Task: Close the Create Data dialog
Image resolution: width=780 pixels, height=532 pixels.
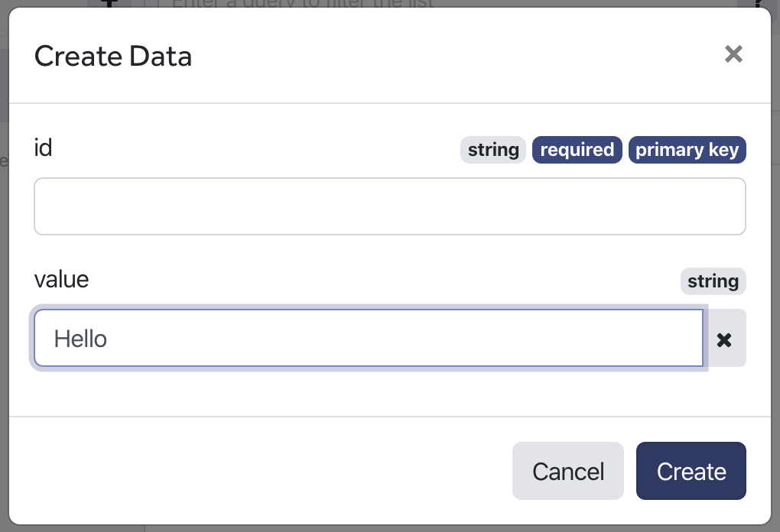Action: coord(733,54)
